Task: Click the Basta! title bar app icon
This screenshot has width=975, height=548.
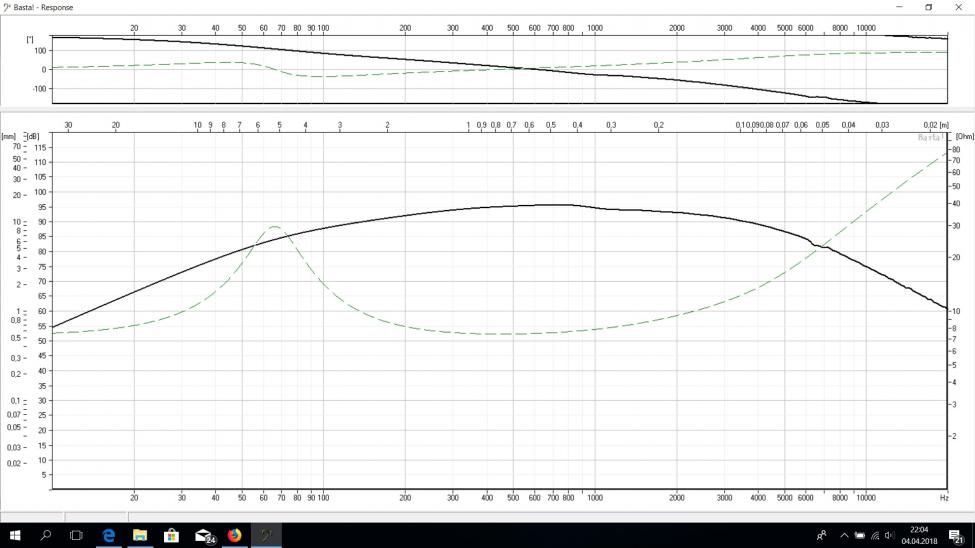Action: pyautogui.click(x=7, y=7)
